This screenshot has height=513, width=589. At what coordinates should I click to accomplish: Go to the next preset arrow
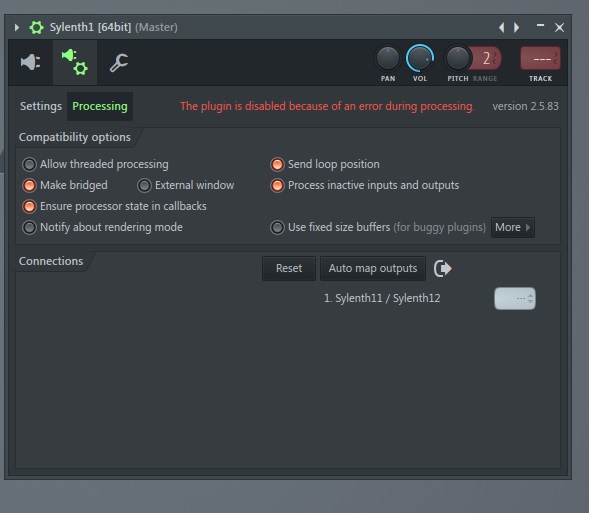(517, 27)
